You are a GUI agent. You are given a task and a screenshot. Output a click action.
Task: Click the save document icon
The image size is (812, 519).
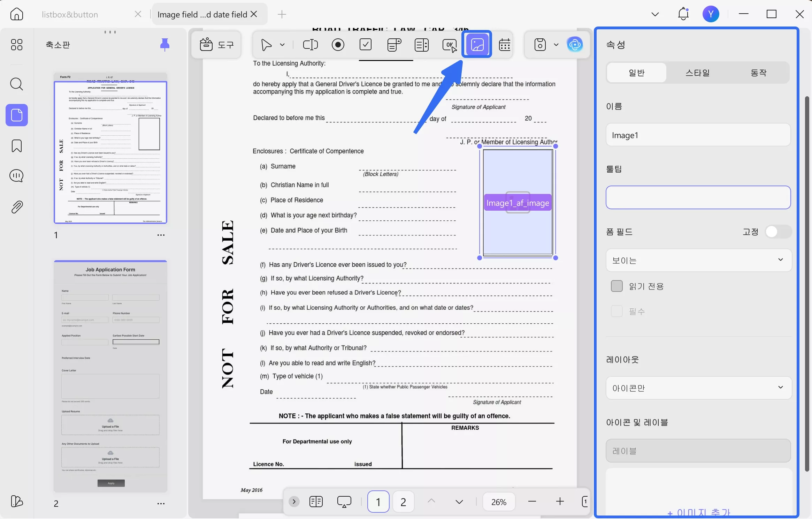point(540,45)
